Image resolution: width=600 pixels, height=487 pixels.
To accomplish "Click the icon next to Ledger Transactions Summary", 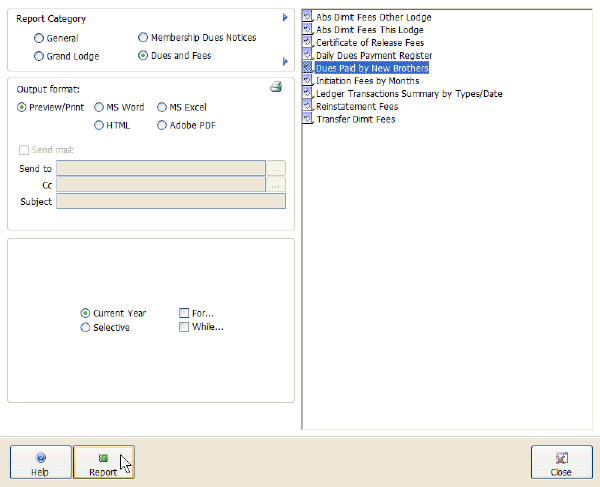I will pos(308,93).
